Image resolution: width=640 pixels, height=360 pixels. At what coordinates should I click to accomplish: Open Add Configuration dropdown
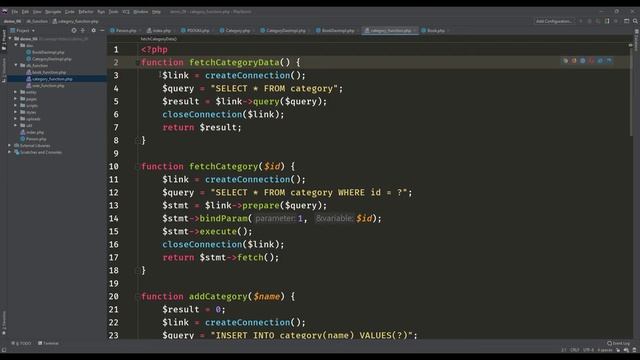click(553, 21)
